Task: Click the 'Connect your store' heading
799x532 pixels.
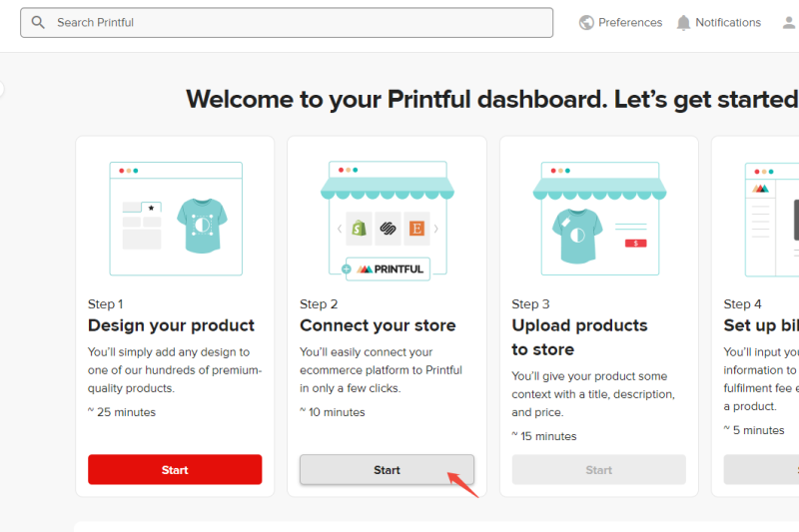Action: [378, 325]
